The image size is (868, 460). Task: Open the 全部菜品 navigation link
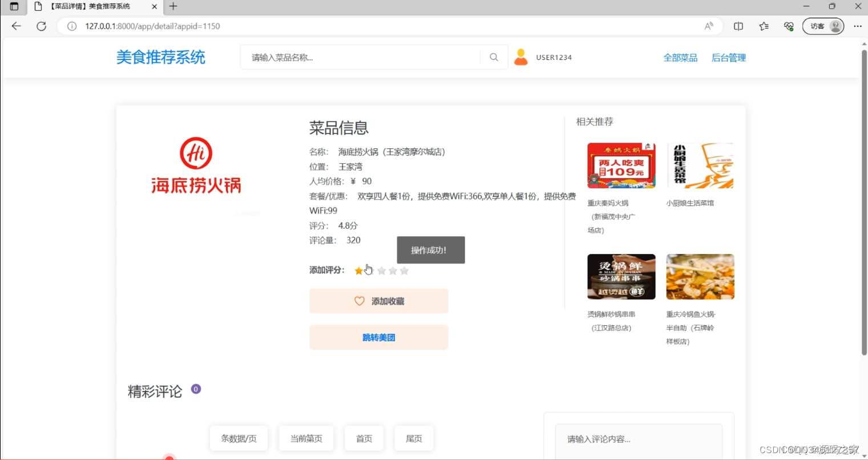pos(680,57)
